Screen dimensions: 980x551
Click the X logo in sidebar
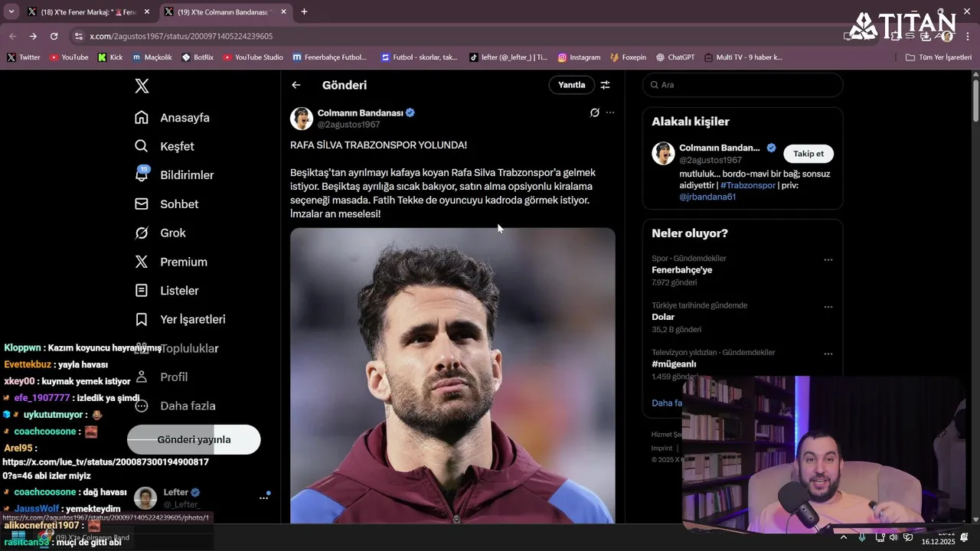[142, 86]
